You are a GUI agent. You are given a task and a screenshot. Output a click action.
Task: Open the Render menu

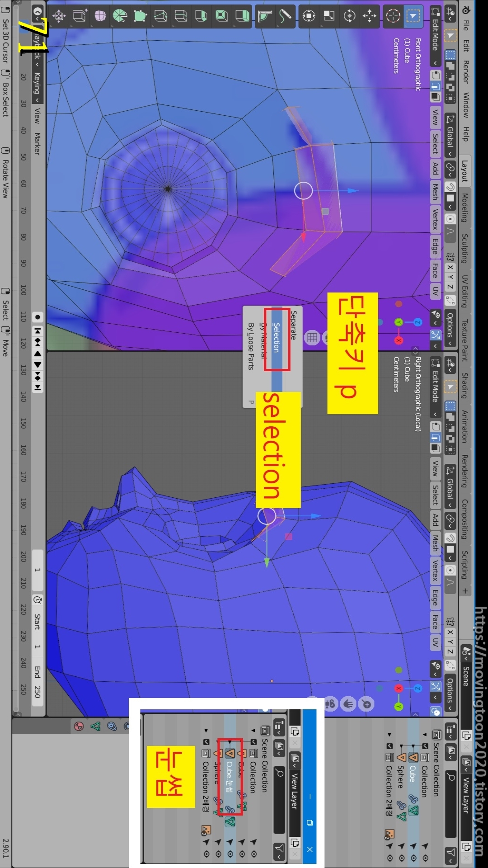(x=466, y=72)
